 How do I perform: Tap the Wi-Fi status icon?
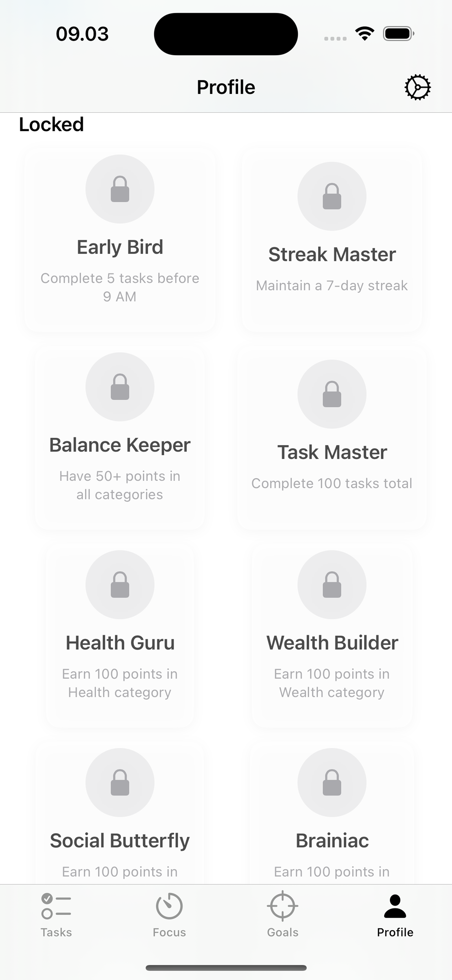(364, 34)
